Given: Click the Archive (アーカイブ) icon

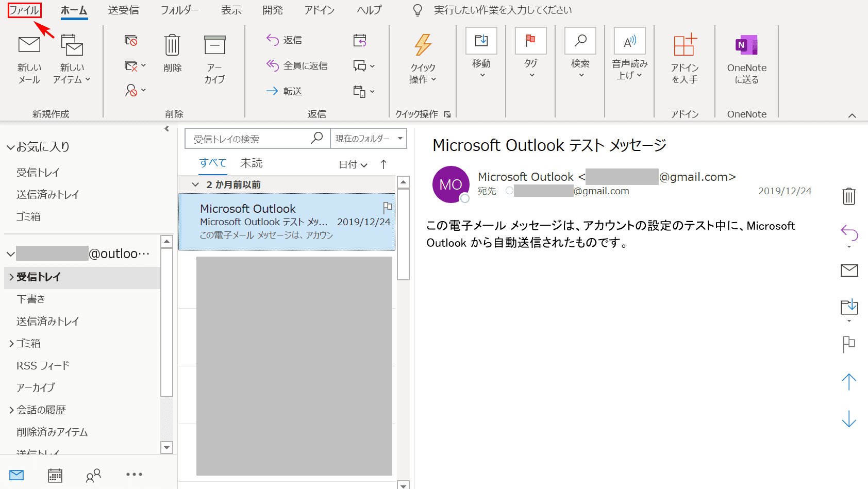Looking at the screenshot, I should pos(214,45).
